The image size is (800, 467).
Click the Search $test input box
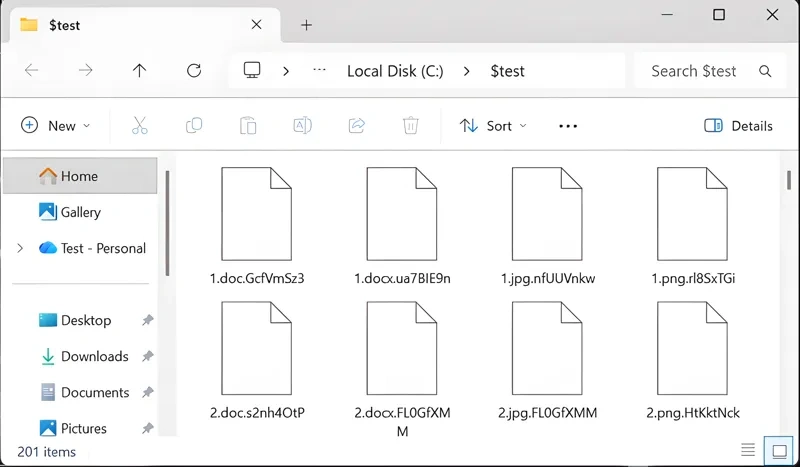(x=695, y=71)
